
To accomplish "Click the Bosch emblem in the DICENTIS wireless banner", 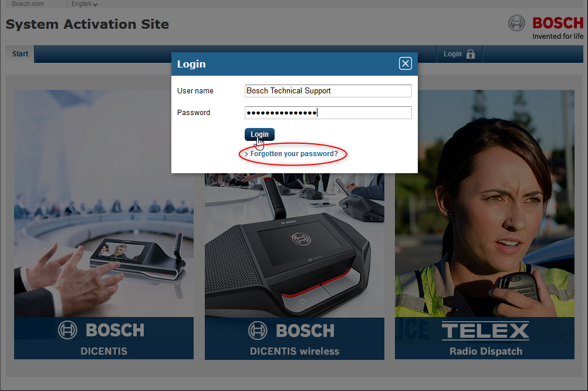I will 258,330.
